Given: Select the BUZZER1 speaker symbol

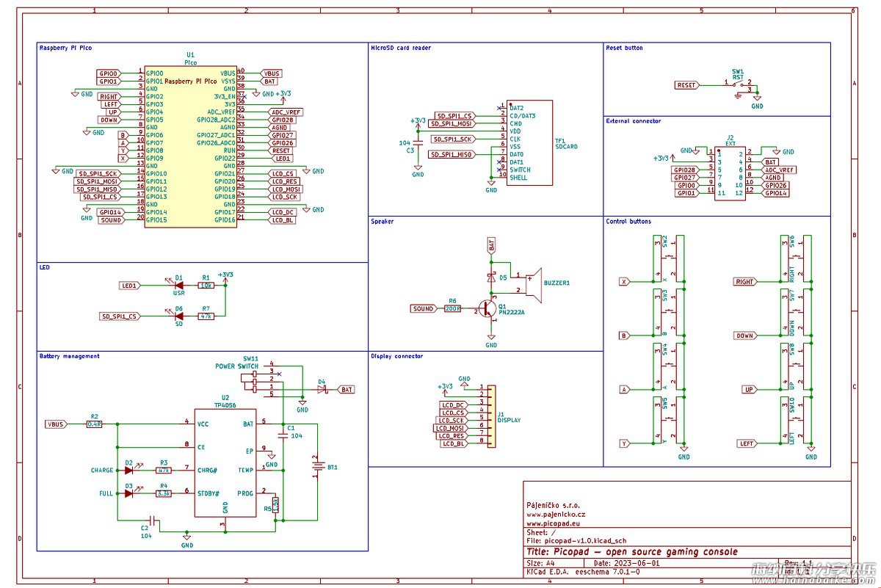Looking at the screenshot, I should click(532, 283).
